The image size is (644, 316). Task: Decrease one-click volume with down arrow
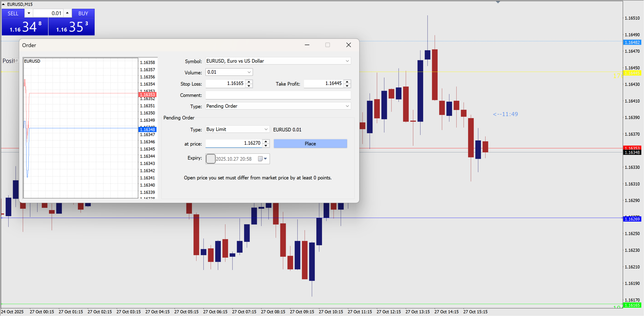29,13
